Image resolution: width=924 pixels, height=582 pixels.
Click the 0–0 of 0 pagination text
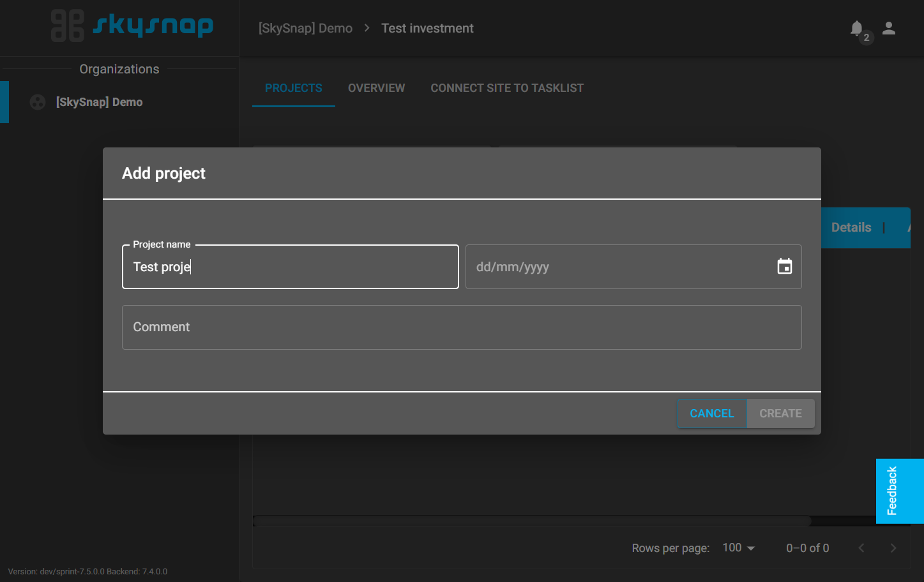(x=808, y=548)
